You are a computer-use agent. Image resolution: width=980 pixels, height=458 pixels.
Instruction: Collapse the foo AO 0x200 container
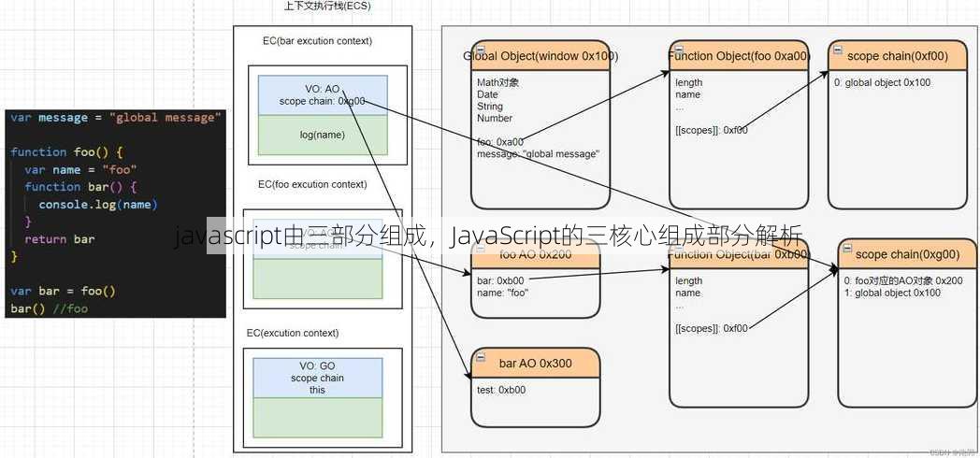tap(480, 248)
